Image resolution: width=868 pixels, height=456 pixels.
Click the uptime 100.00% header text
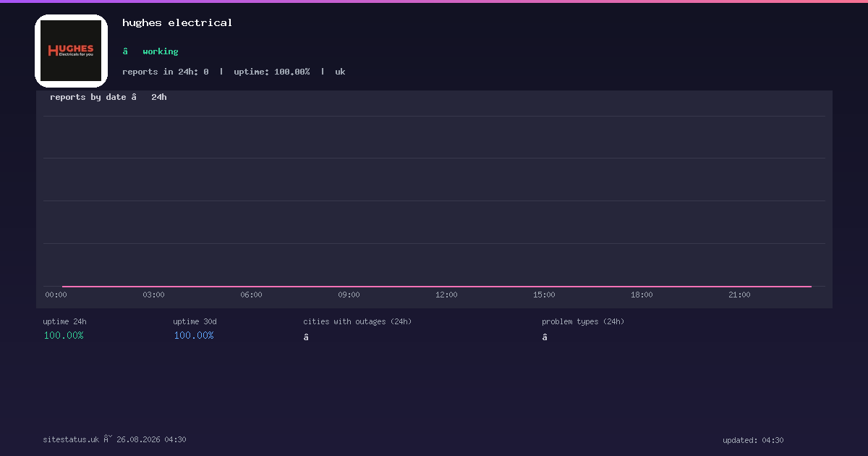(272, 72)
